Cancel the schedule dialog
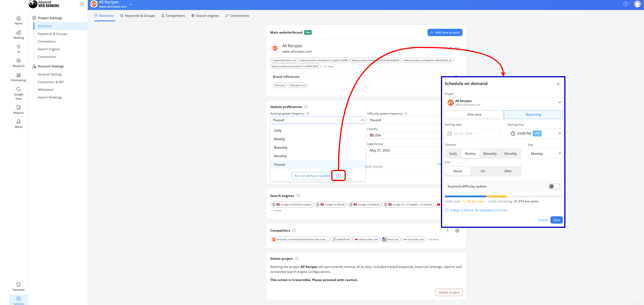Image resolution: width=644 pixels, height=305 pixels. tap(542, 220)
